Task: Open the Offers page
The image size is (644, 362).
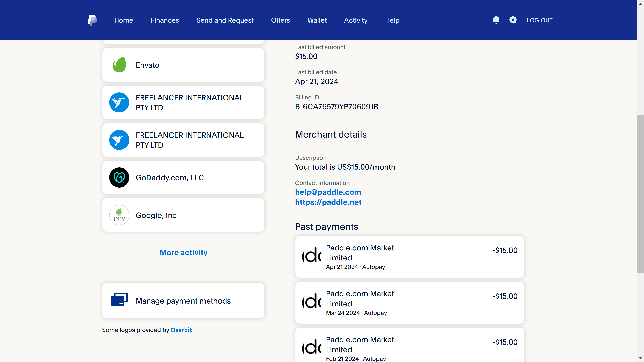Action: point(281,20)
